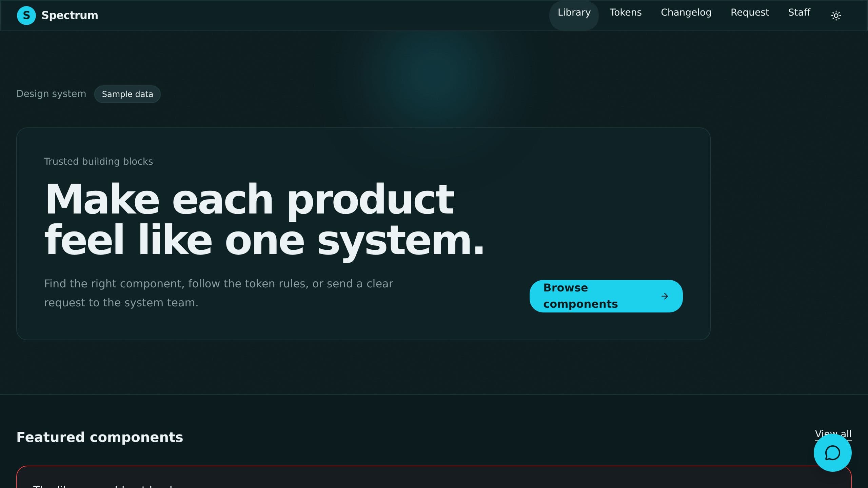Click the 'Find the right component' paragraph
868x488 pixels.
(219, 293)
